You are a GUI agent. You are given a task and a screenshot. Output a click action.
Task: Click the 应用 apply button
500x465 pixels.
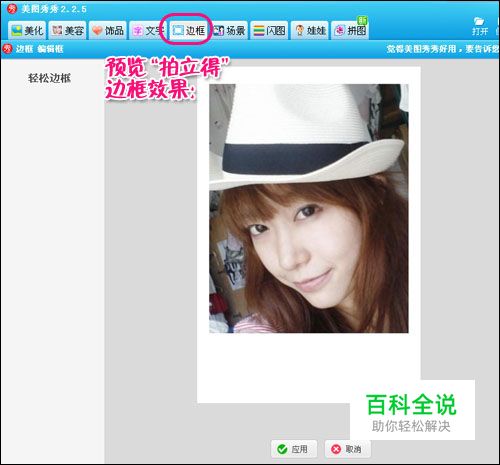(294, 449)
